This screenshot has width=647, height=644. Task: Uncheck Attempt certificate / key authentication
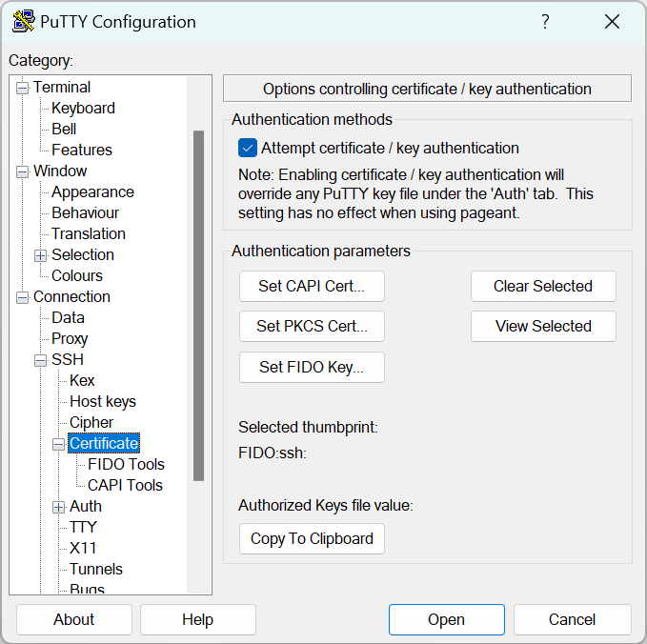248,148
